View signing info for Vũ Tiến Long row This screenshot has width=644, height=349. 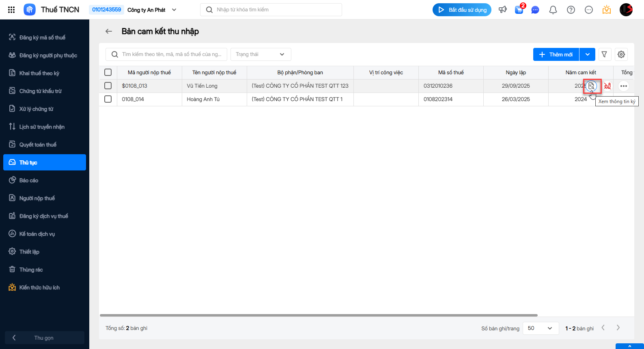592,86
